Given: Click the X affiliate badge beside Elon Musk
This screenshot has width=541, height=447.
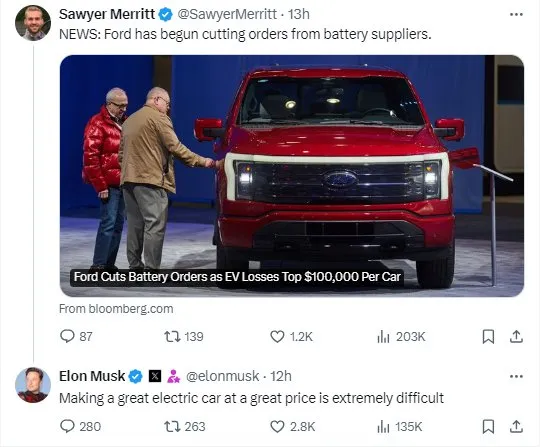Looking at the screenshot, I should point(155,376).
